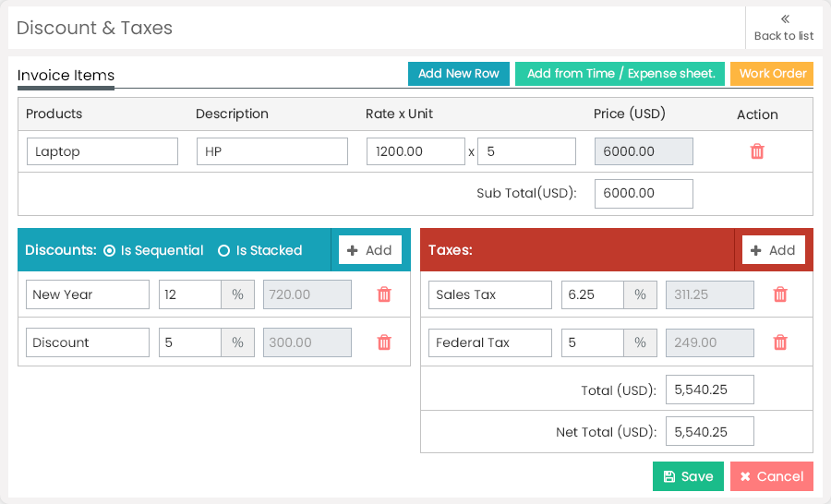This screenshot has height=504, width=831.
Task: Remove the New Year discount
Action: point(384,294)
